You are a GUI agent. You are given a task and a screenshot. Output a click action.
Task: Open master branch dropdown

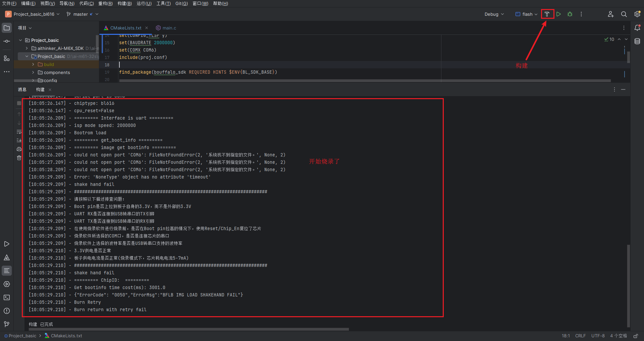tap(83, 14)
